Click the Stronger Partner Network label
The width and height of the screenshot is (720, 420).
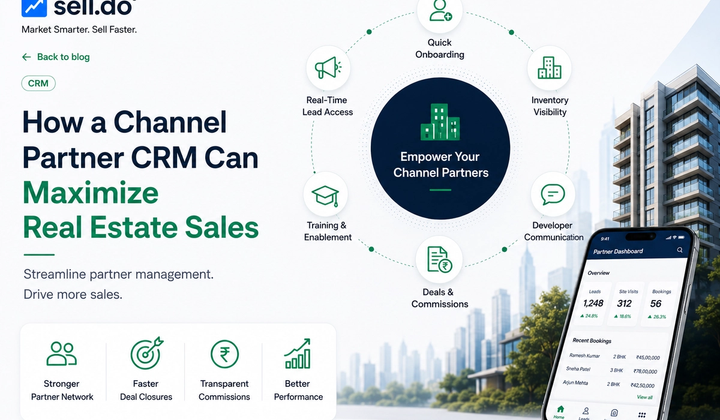pos(62,390)
